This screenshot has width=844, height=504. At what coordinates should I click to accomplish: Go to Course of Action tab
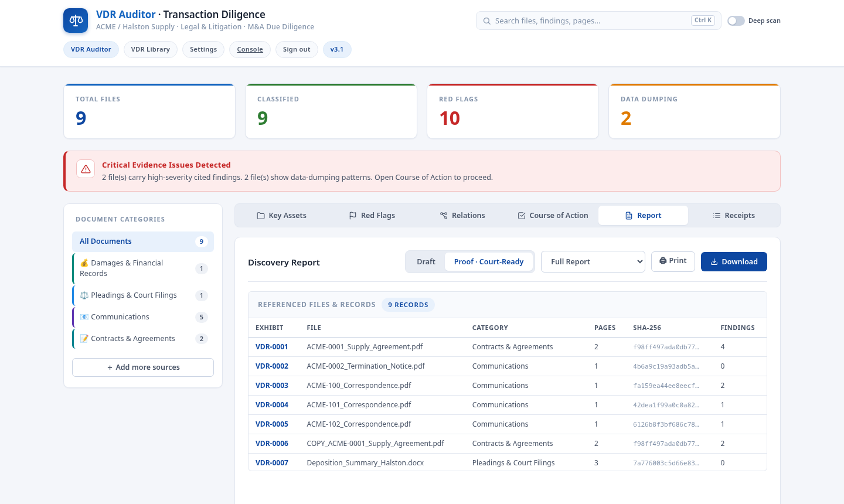tap(553, 216)
